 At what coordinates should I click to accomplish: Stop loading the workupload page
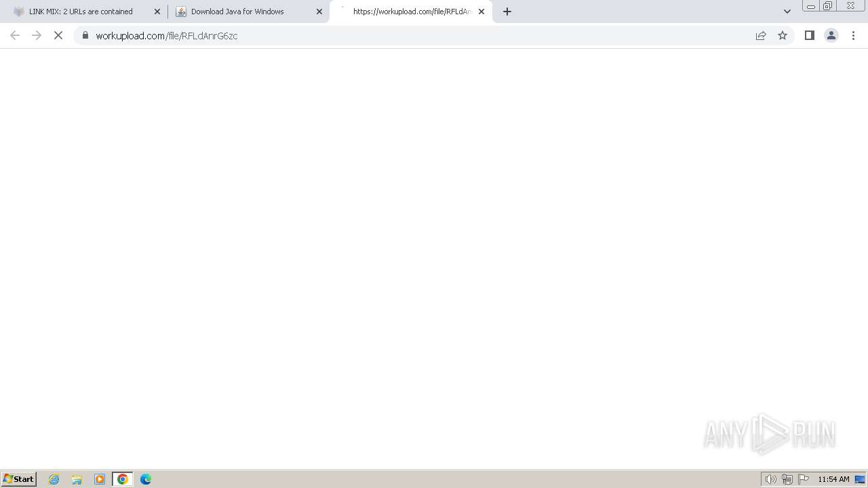coord(58,35)
